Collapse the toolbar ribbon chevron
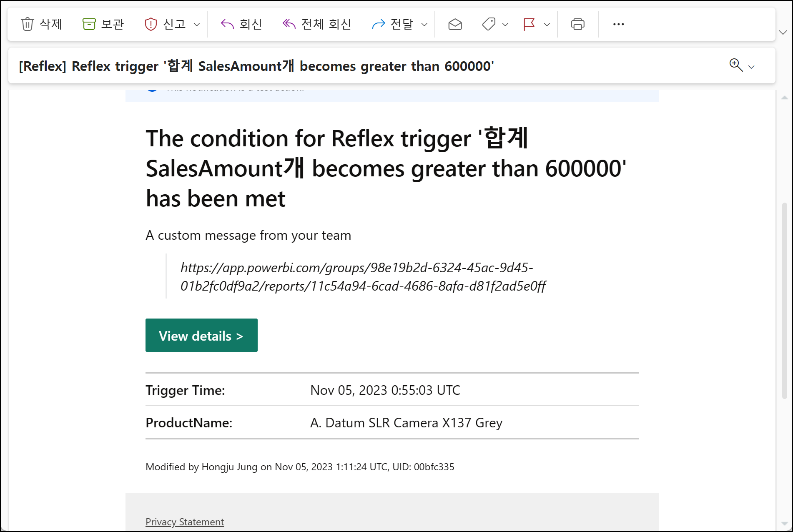The width and height of the screenshot is (793, 532). click(783, 33)
